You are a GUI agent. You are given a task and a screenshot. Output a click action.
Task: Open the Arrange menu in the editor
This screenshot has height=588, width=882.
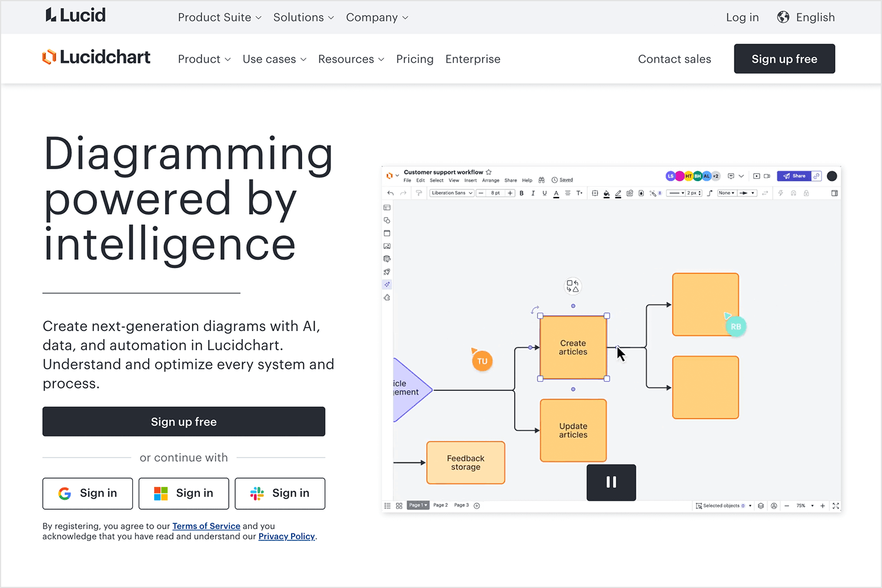491,181
